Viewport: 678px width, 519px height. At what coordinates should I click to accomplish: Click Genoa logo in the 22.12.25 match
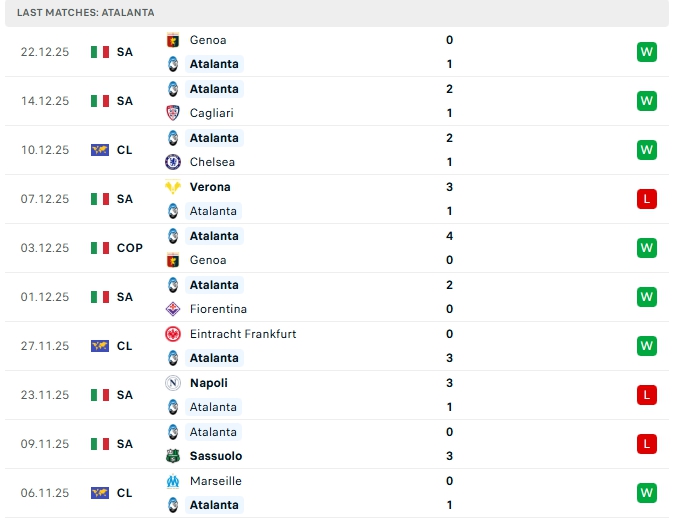click(x=172, y=40)
